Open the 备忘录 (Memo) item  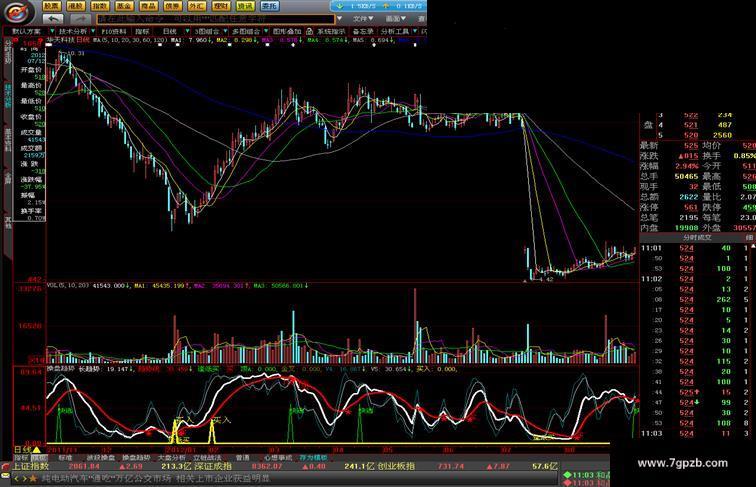click(x=363, y=31)
